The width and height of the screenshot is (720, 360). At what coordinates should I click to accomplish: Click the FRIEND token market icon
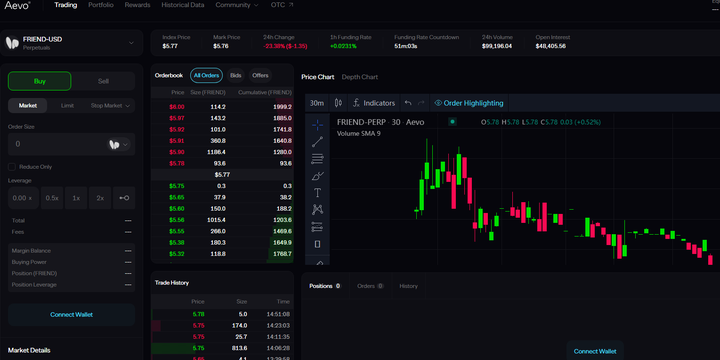tap(11, 43)
